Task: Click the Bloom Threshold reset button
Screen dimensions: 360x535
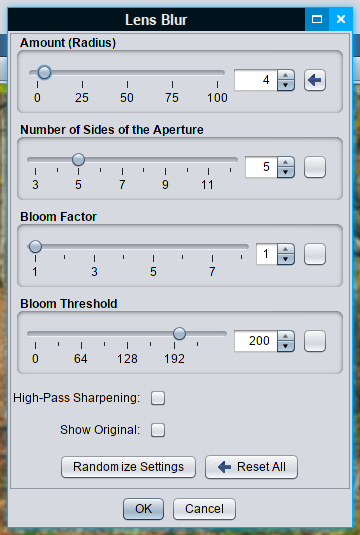Action: pyautogui.click(x=315, y=341)
